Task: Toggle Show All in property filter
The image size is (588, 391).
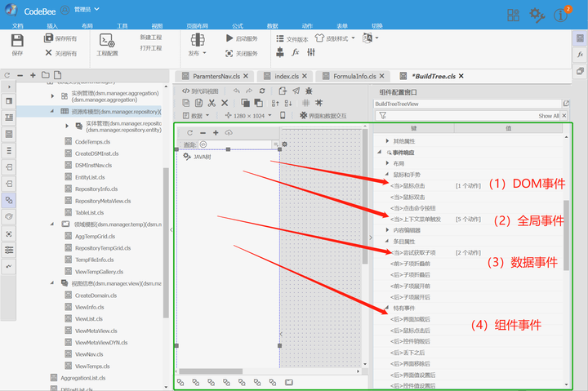Action: 549,116
